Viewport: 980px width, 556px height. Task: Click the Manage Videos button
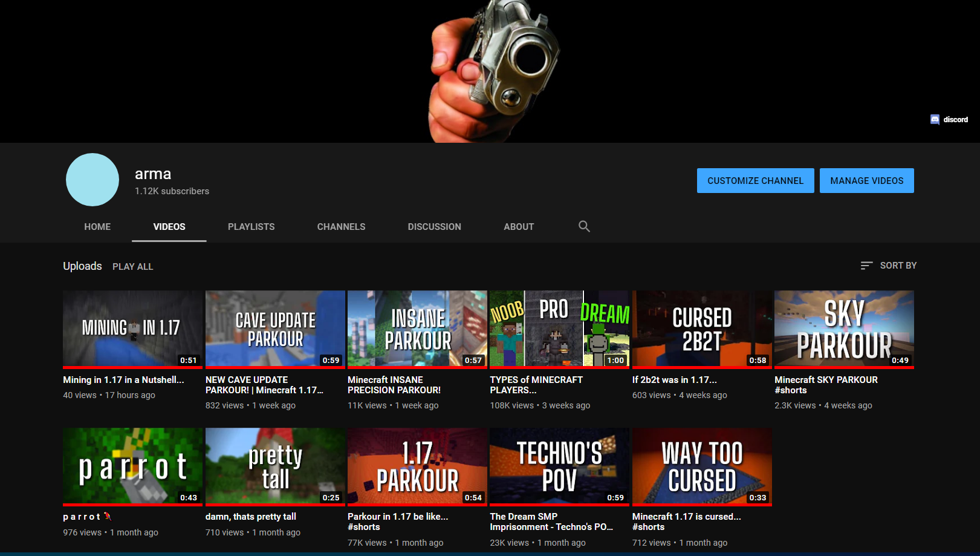tap(867, 181)
